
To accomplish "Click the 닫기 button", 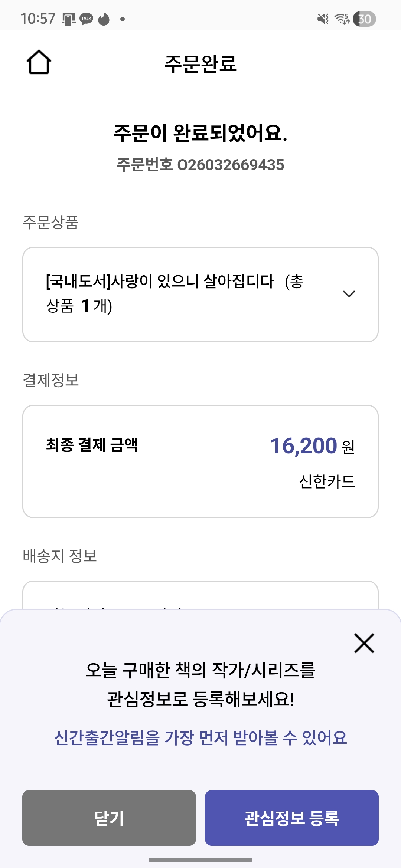I will pos(109,818).
